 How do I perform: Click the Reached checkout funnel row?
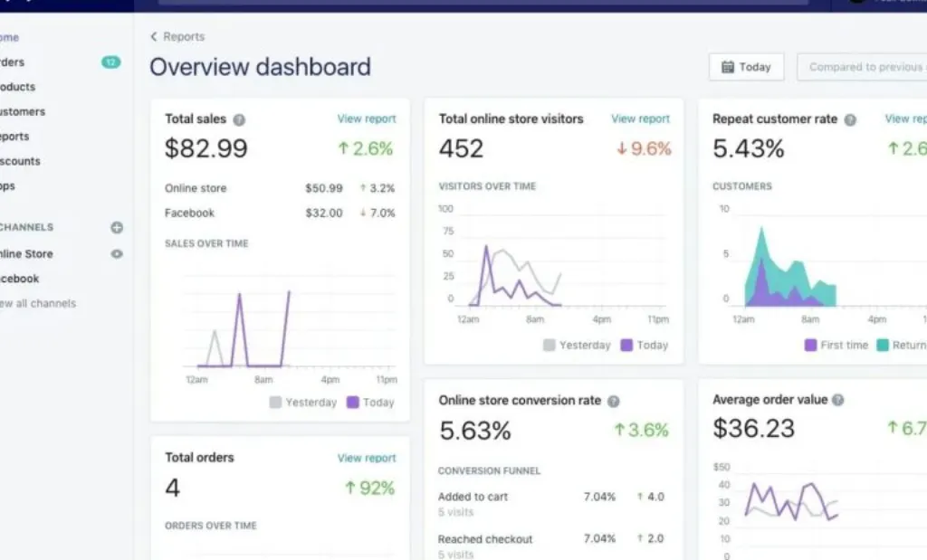(551, 546)
